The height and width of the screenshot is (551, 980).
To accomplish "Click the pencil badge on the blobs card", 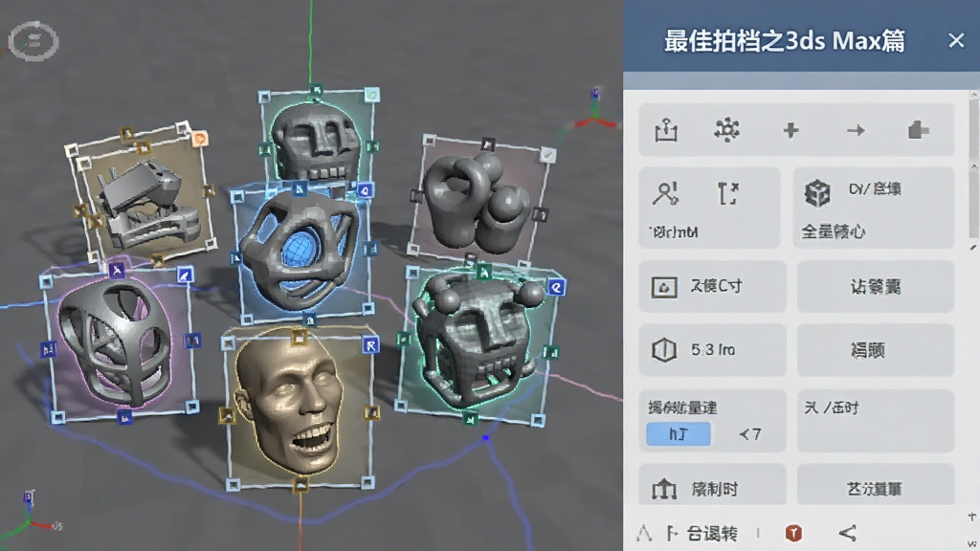I will (x=547, y=154).
